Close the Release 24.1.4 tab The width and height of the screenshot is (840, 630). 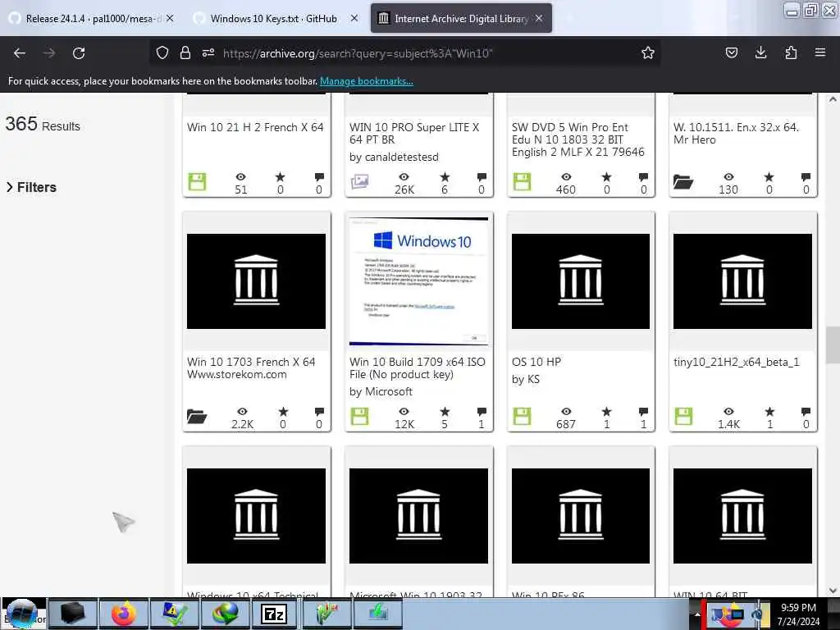(170, 18)
